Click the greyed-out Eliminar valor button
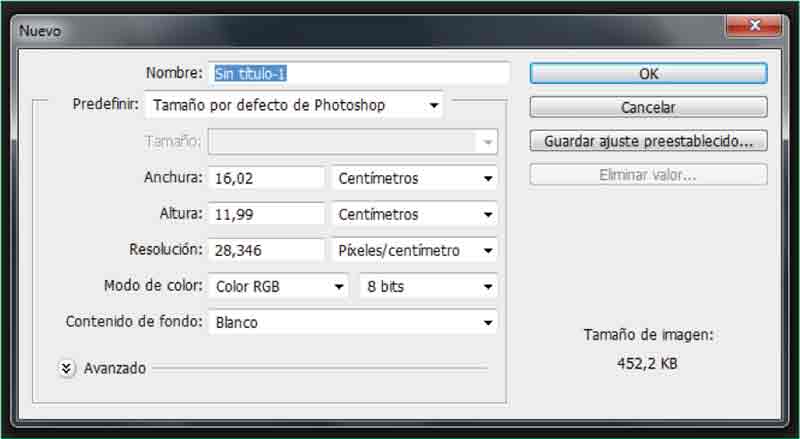This screenshot has height=439, width=800. tap(648, 175)
